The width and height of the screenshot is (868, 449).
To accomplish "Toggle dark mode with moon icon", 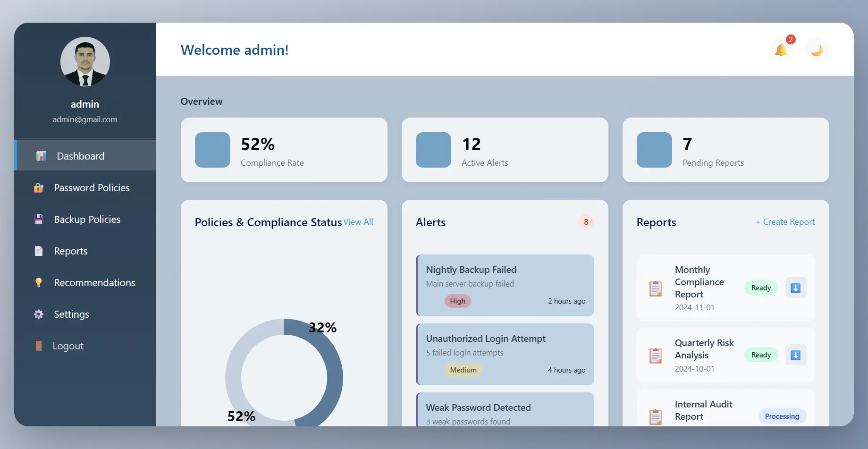I will pos(817,50).
